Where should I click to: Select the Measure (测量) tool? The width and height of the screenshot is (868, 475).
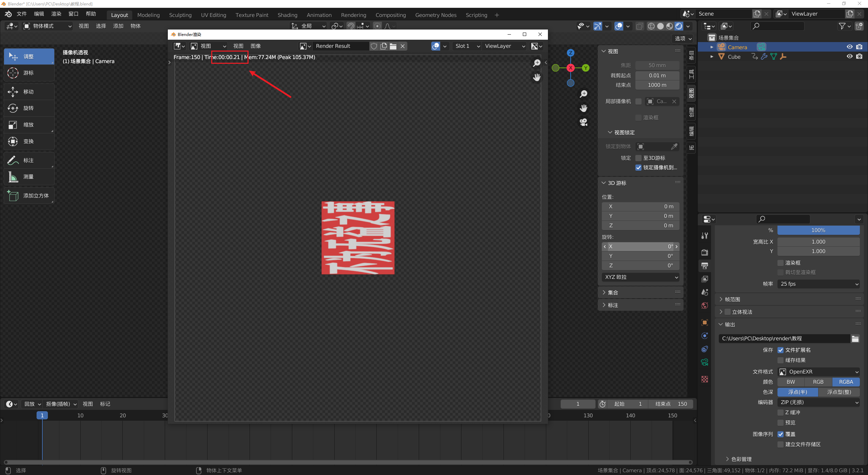click(29, 177)
